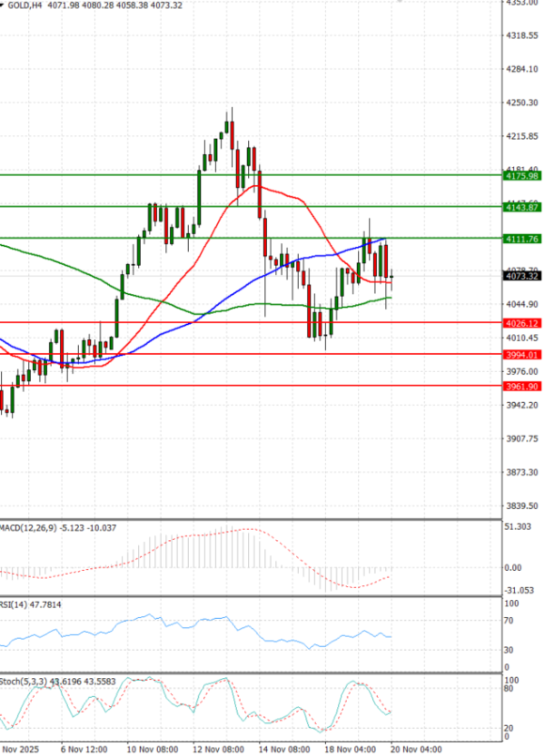The height and width of the screenshot is (756, 545).
Task: Click the 20 Nov 04:00 time axis label
Action: click(x=420, y=750)
